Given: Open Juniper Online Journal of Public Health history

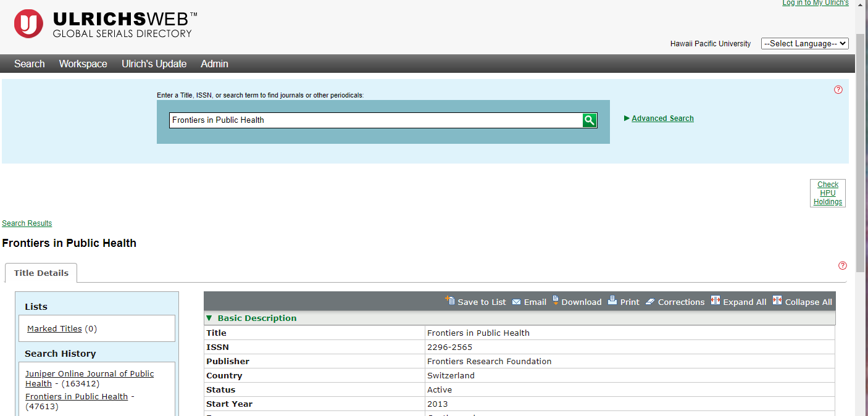Looking at the screenshot, I should (x=90, y=378).
